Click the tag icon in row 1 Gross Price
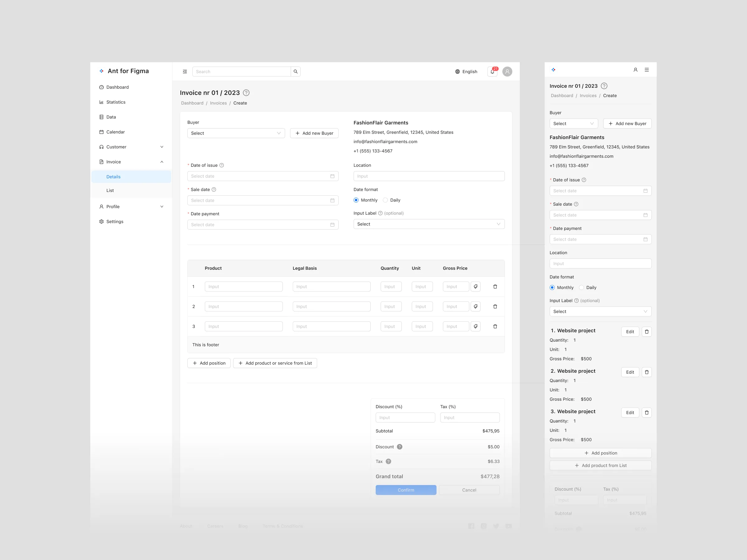747x560 pixels. (476, 286)
